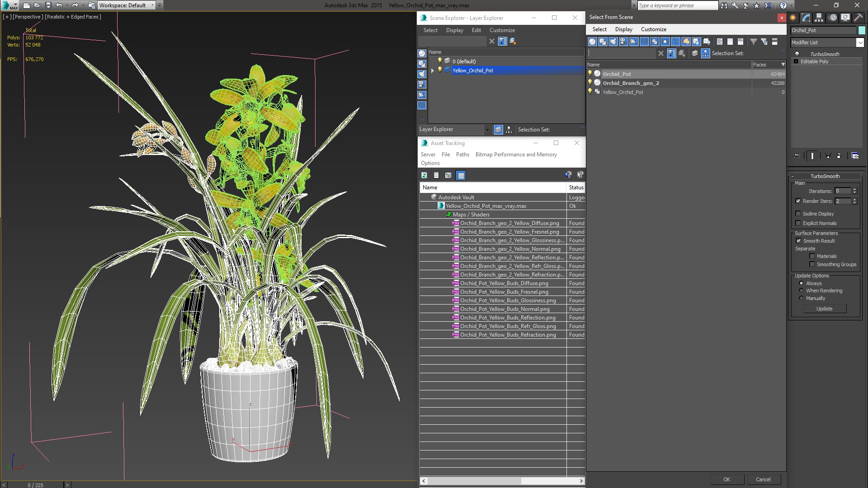This screenshot has width=868, height=488.
Task: Uncheck the Smooth Result checkbox
Action: (798, 241)
